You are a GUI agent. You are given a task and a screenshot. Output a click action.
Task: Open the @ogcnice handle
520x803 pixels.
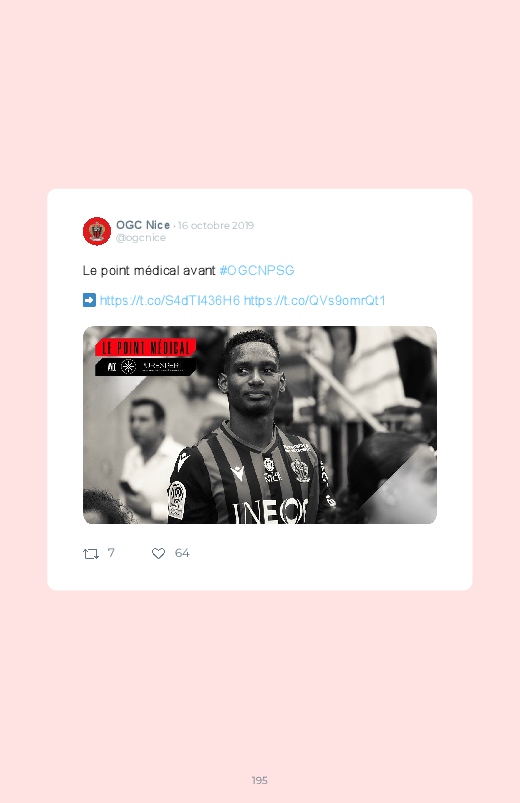pos(141,238)
